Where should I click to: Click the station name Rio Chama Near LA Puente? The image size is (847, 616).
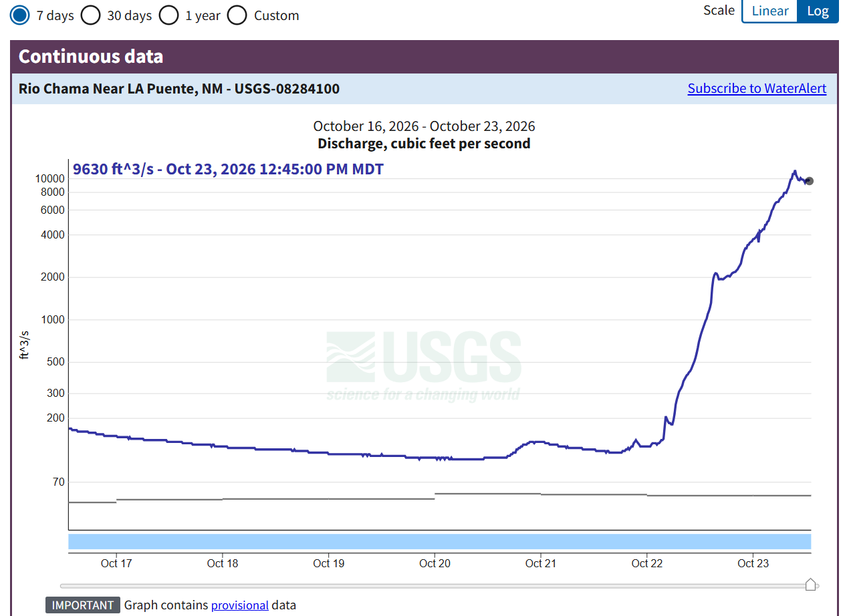[x=178, y=88]
